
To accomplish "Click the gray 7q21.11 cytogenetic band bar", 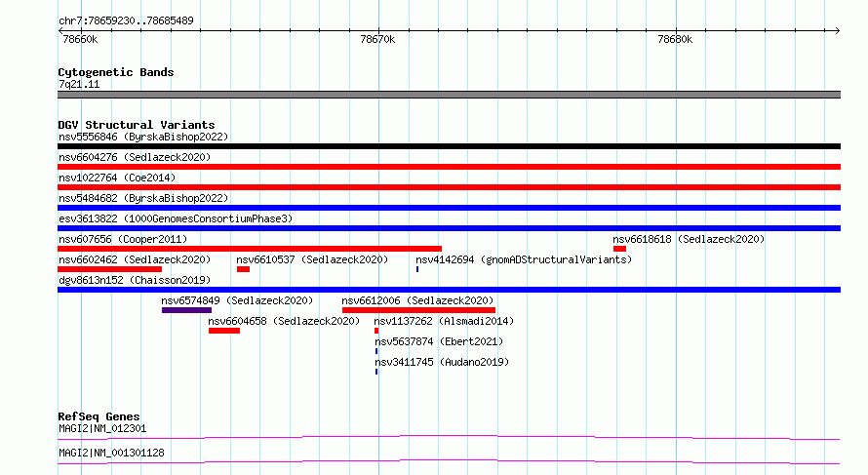I will tap(449, 95).
